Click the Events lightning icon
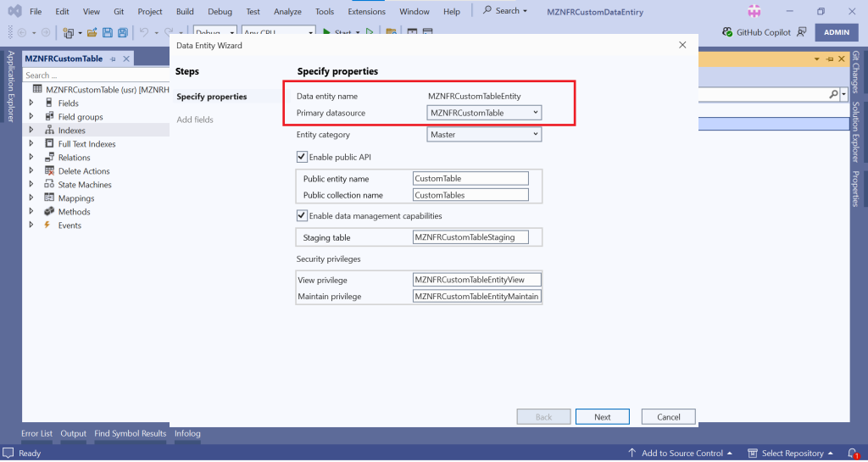868x462 pixels. coord(47,225)
